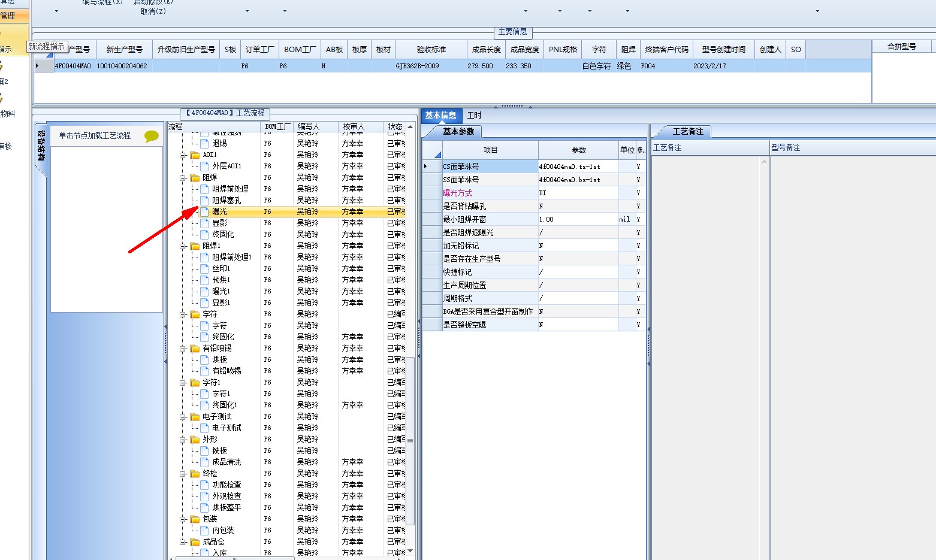Open the 工艺备注 tab
The height and width of the screenshot is (560, 936).
688,132
